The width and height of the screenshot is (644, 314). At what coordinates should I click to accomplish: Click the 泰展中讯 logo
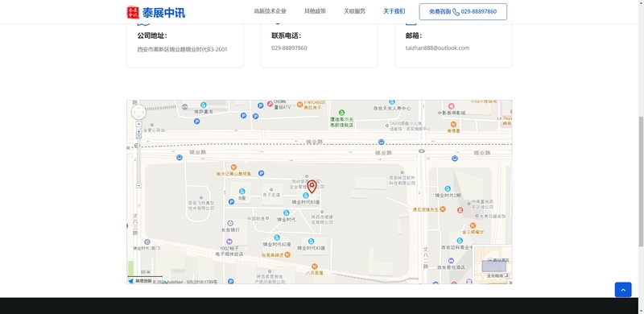[155, 12]
